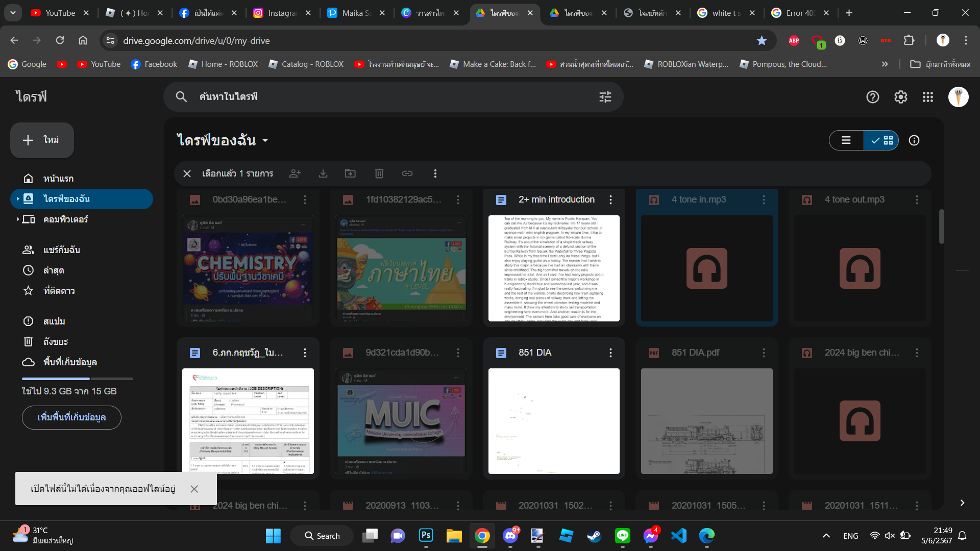
Task: Open the Catalog - ROBLOX bookmark
Action: point(306,64)
